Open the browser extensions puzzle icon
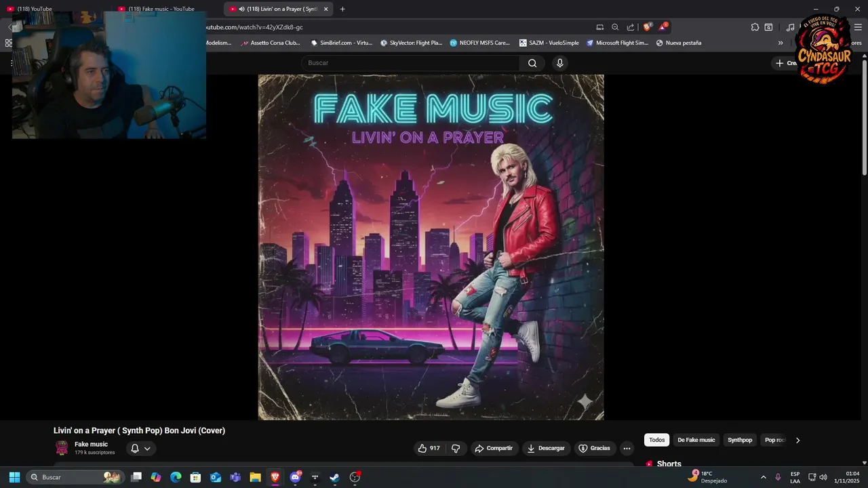This screenshot has height=488, width=868. tap(755, 27)
